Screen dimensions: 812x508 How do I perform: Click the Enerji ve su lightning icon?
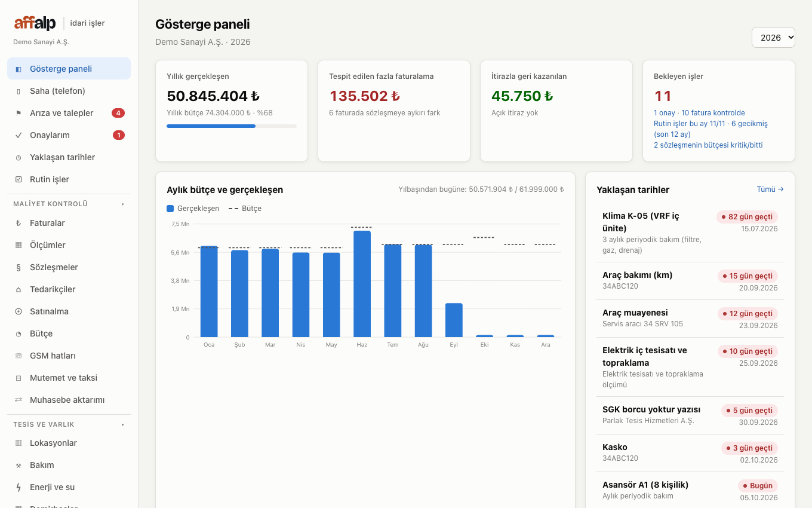pyautogui.click(x=18, y=487)
